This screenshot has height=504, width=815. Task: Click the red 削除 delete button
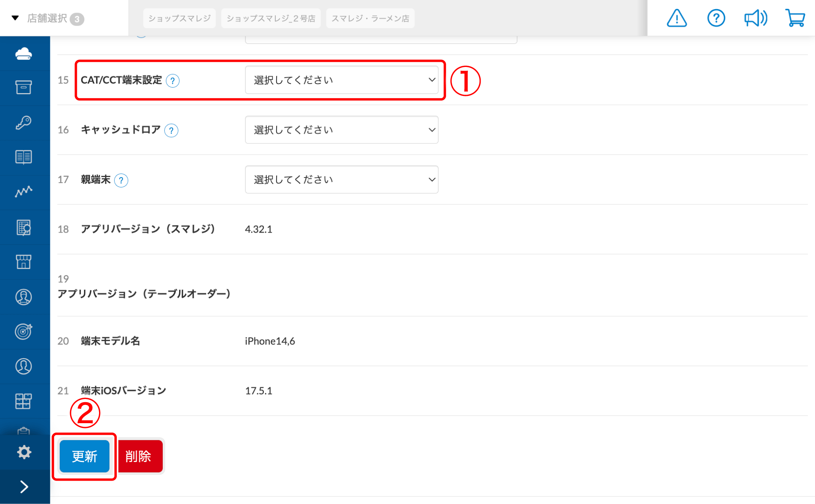click(x=140, y=456)
